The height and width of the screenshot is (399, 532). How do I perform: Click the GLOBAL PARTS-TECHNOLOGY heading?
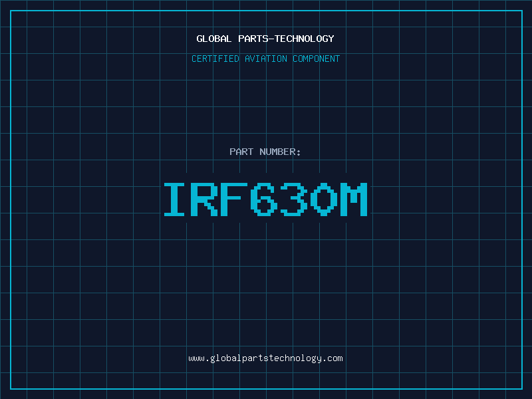pyautogui.click(x=265, y=39)
